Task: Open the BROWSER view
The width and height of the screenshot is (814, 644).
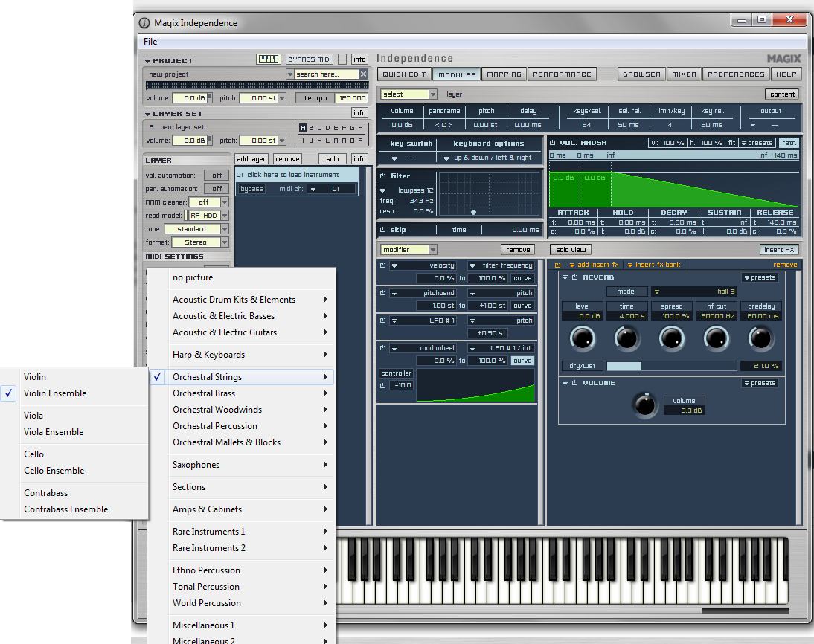Action: (x=641, y=74)
